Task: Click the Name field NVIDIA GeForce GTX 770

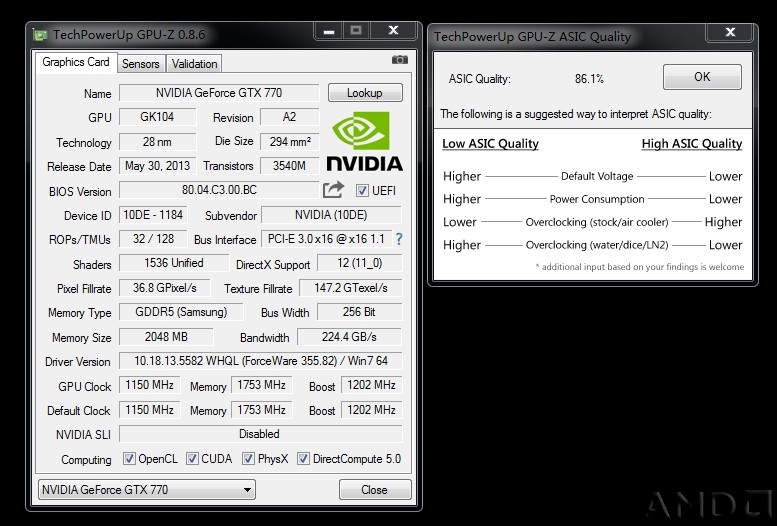Action: point(219,93)
